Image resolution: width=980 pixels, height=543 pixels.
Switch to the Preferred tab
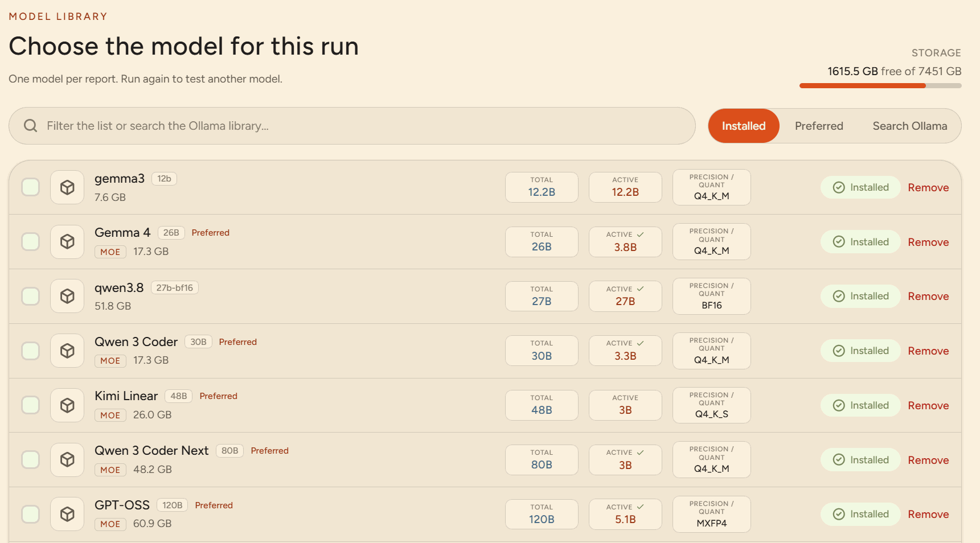(x=819, y=126)
